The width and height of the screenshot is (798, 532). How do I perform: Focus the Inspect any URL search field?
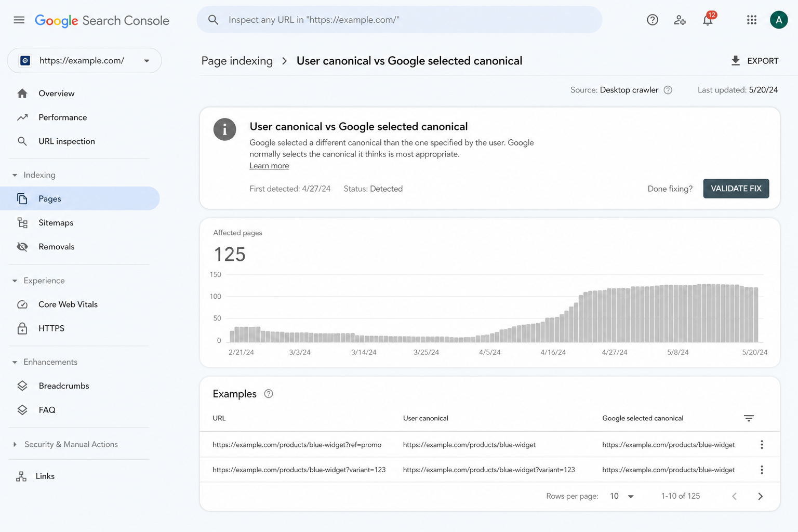[x=399, y=20]
